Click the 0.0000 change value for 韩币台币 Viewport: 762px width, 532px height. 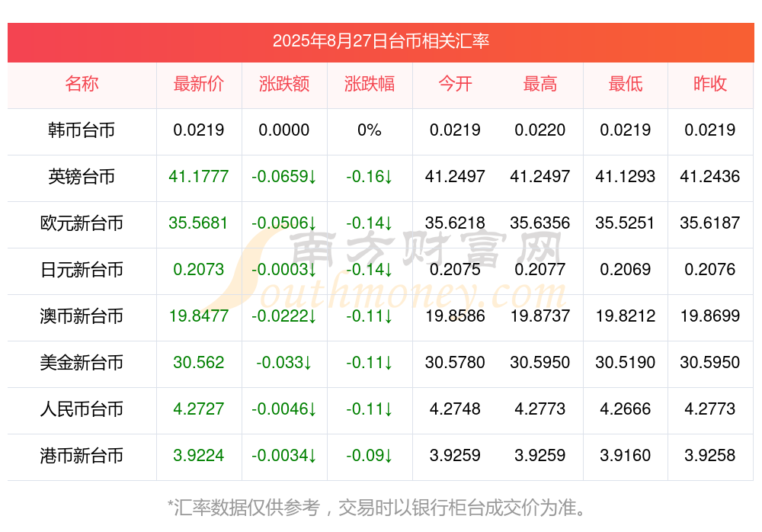point(283,130)
